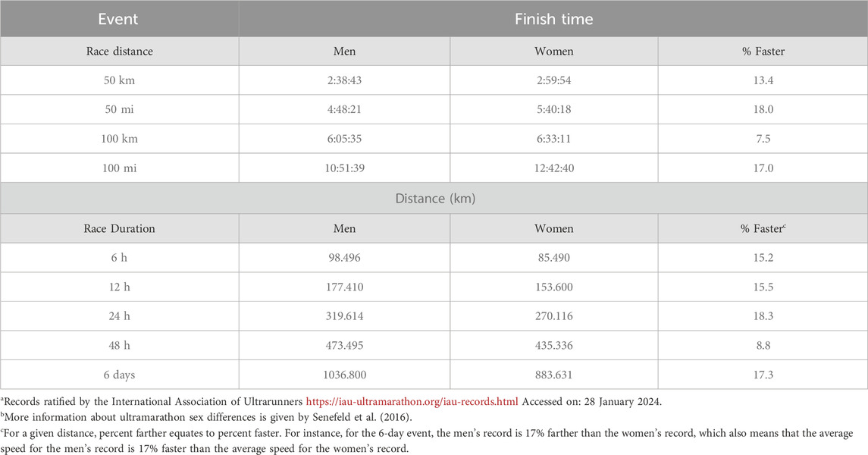868x455 pixels.
Task: Select the 100 mi men's time 10:51:39
Action: click(344, 168)
